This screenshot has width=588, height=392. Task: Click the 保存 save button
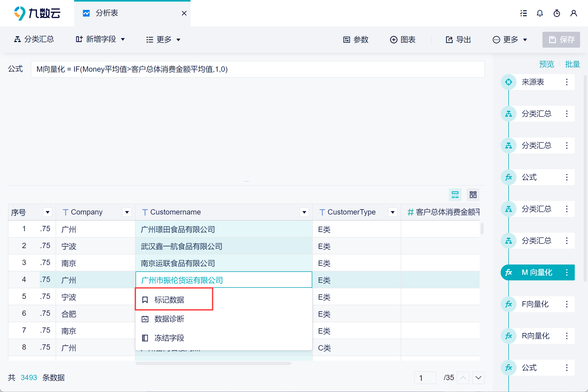point(561,40)
